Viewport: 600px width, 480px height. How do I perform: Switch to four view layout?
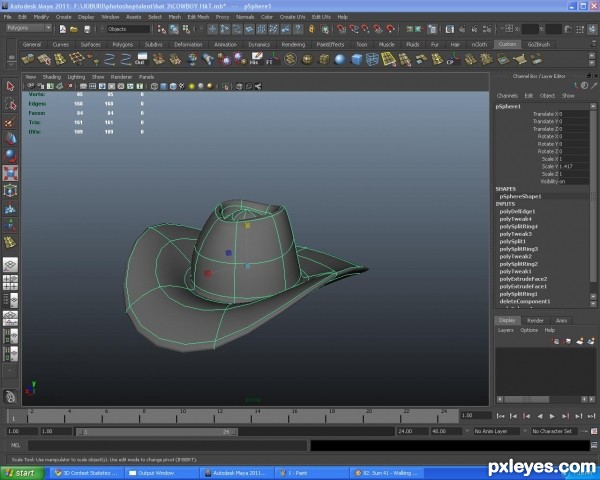coord(10,283)
